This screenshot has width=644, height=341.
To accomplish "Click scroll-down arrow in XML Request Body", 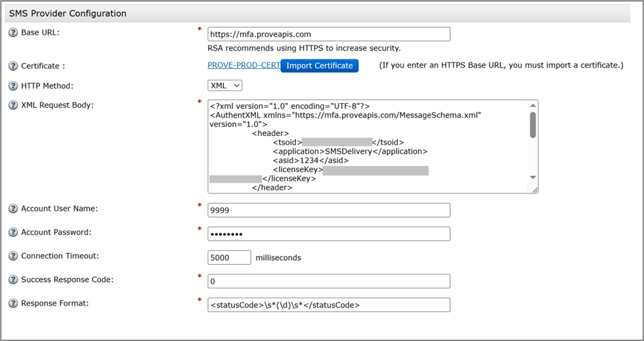I will point(533,177).
